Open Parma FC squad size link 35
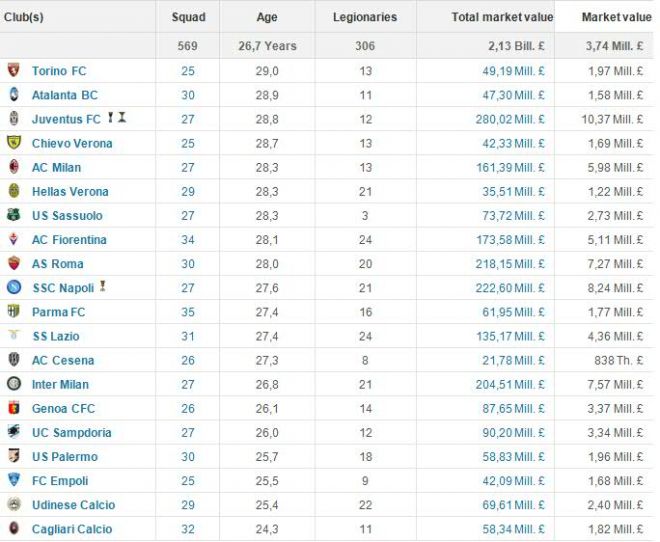Viewport: 660px width, 542px height. tap(188, 312)
